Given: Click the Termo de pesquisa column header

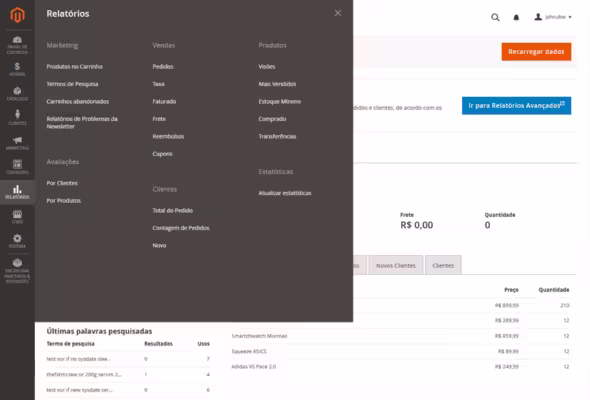Looking at the screenshot, I should (x=70, y=344).
